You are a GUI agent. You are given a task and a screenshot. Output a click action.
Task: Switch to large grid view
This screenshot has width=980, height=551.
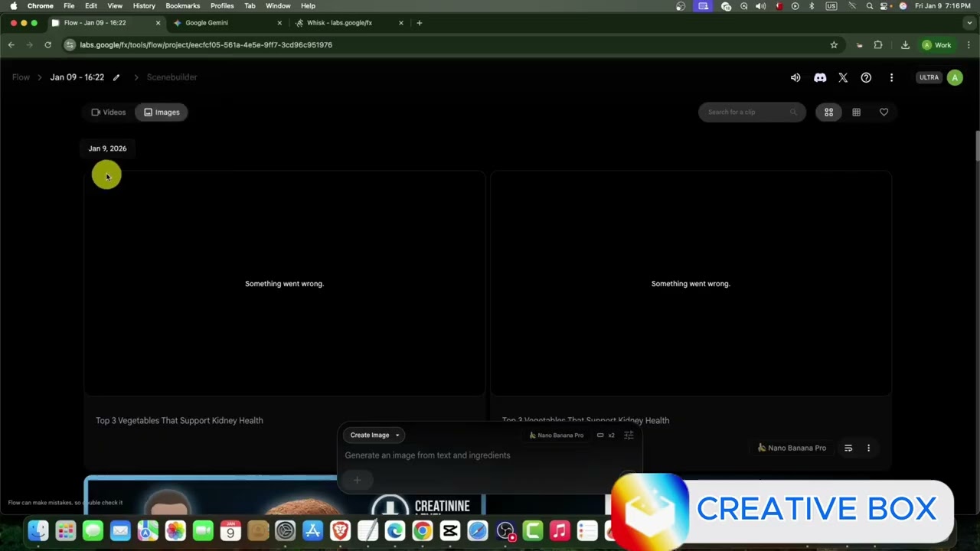tap(828, 112)
